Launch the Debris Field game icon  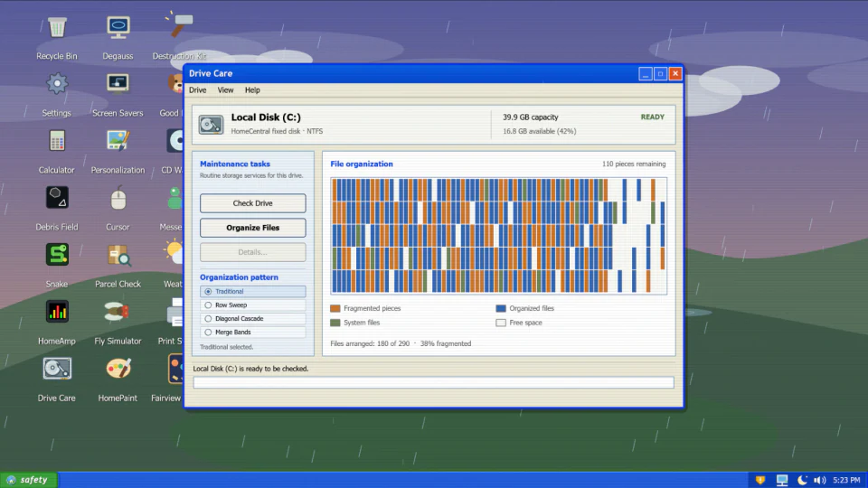56,198
